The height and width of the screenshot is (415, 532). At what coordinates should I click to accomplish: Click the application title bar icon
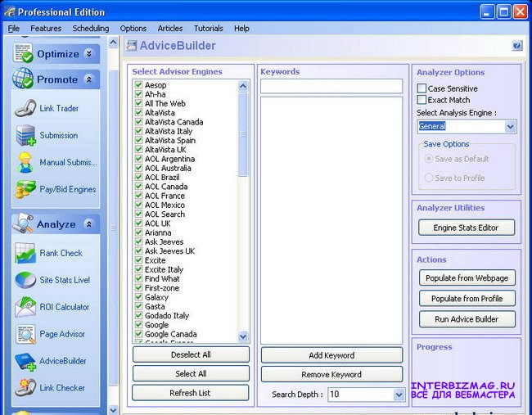10,12
